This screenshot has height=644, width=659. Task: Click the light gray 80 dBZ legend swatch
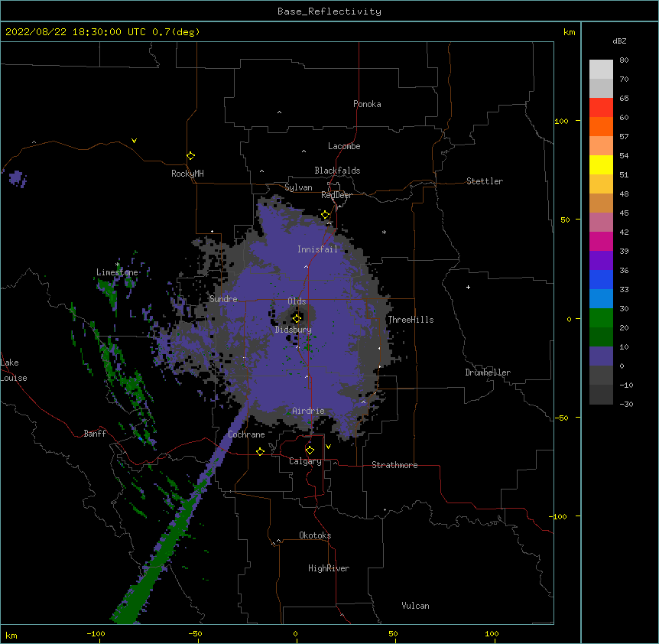[x=601, y=69]
